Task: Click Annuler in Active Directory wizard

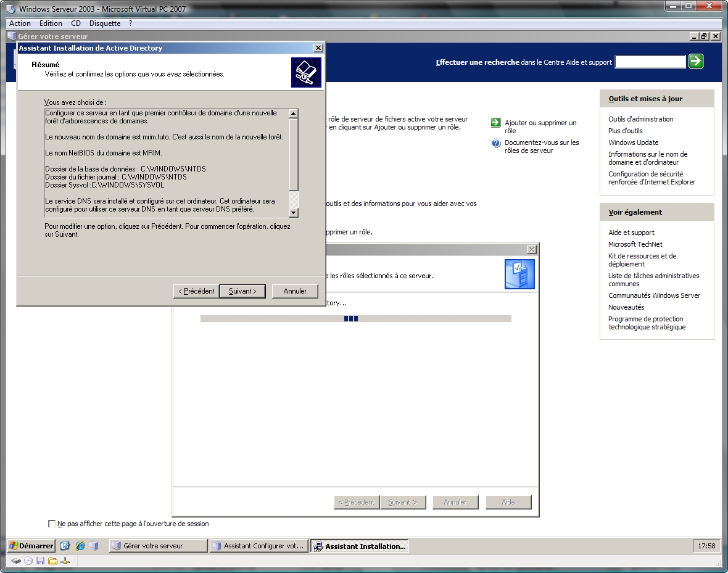Action: click(x=295, y=291)
